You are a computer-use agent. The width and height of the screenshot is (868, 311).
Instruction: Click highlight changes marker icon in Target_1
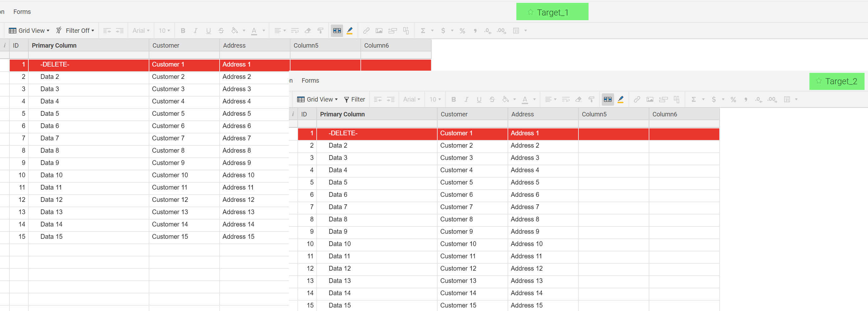[350, 31]
